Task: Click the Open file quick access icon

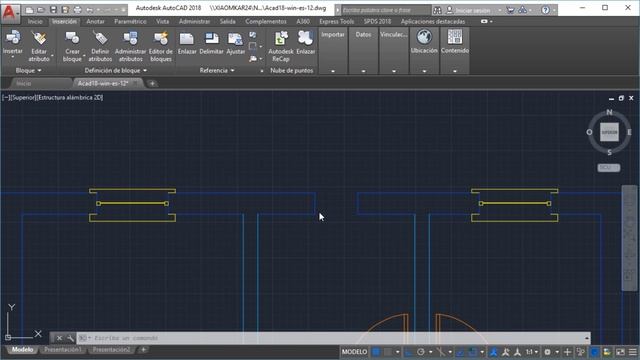Action: [41, 9]
